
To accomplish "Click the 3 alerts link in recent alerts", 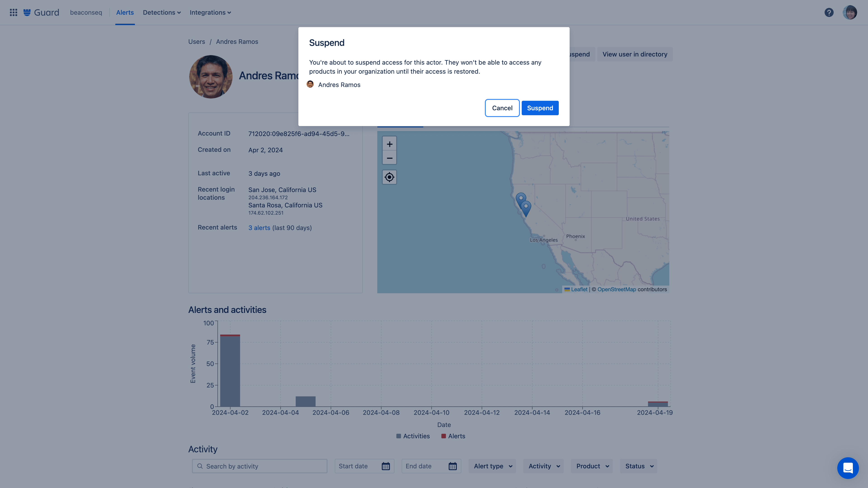I will point(259,228).
